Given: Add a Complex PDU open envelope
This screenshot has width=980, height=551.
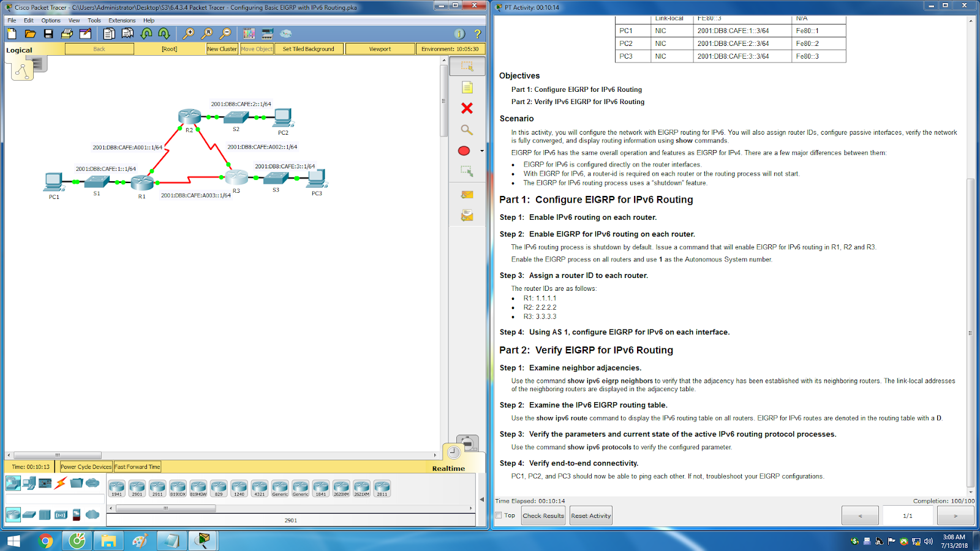Looking at the screenshot, I should click(x=467, y=216).
